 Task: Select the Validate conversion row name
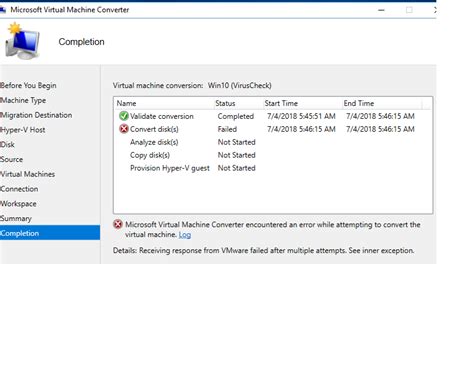162,116
